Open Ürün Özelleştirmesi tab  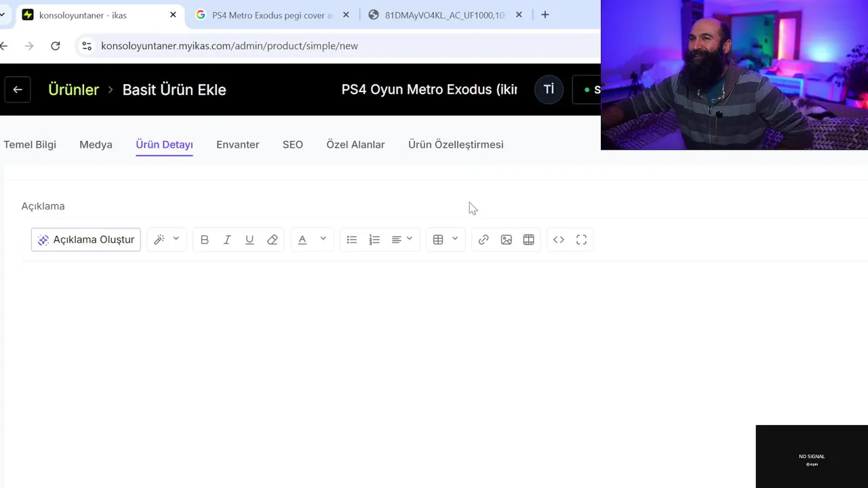(456, 144)
